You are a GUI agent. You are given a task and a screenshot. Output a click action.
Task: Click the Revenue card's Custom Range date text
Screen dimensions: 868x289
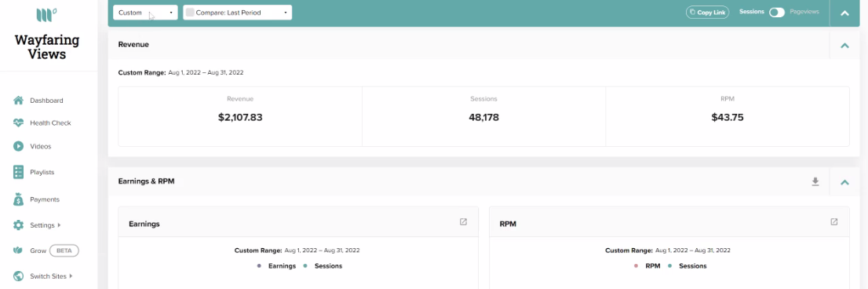click(x=181, y=72)
